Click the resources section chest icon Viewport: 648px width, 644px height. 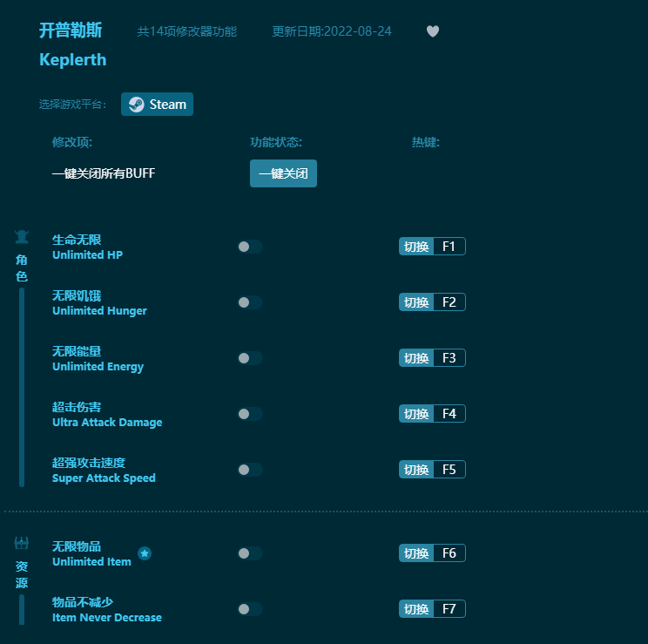click(x=22, y=543)
